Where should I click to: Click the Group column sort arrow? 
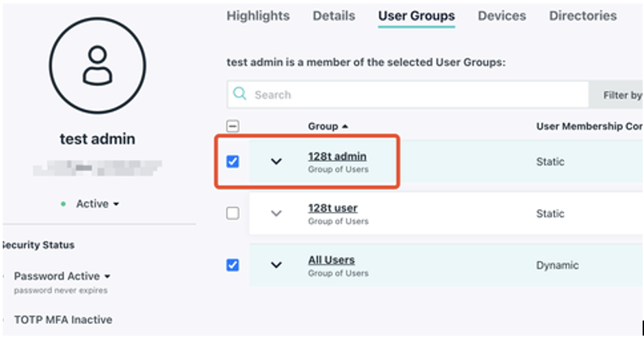(345, 126)
